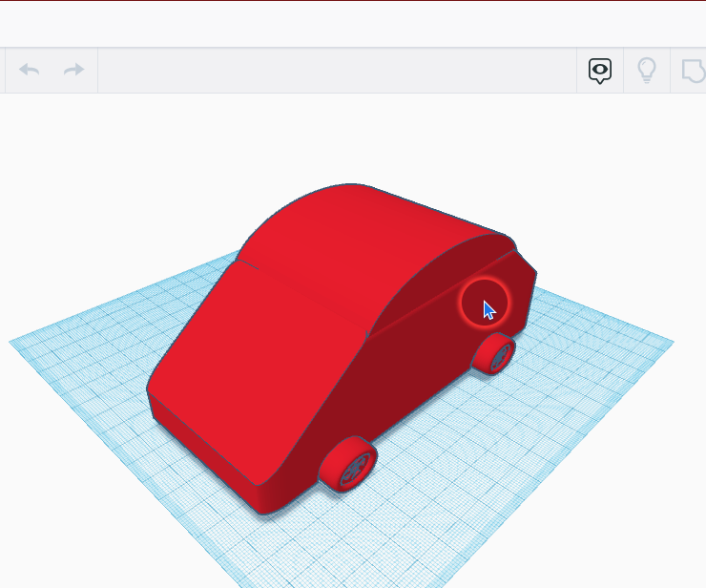
Task: Click the lightbulb show-all icon
Action: pyautogui.click(x=647, y=70)
